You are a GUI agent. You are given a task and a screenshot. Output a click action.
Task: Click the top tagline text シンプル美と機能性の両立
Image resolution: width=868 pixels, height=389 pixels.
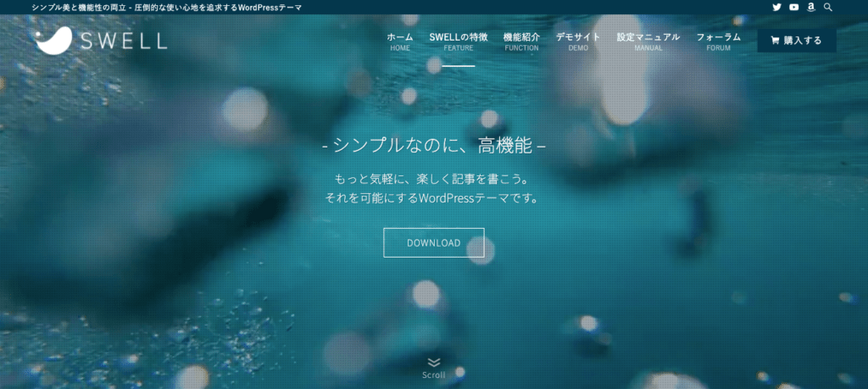coord(77,8)
